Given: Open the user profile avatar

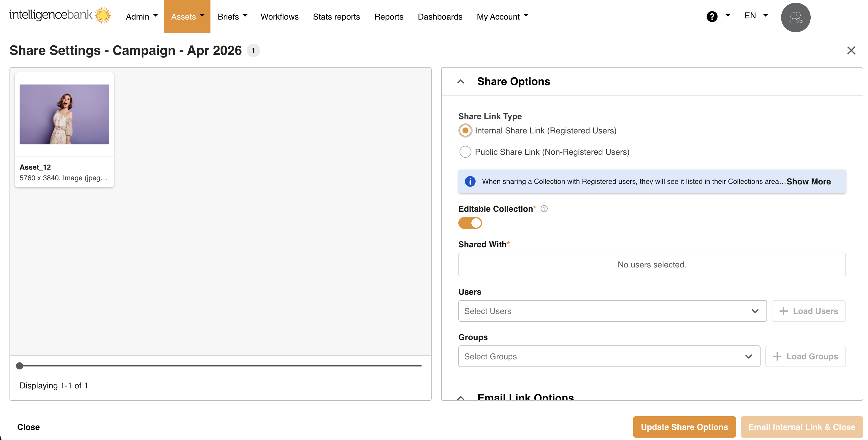Looking at the screenshot, I should click(x=795, y=17).
